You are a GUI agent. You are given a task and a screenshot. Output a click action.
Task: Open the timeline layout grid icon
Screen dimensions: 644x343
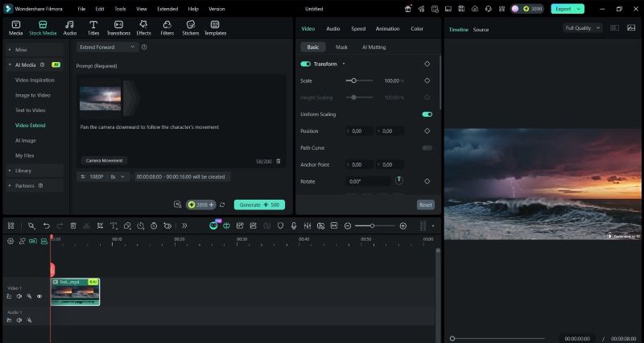(11, 226)
